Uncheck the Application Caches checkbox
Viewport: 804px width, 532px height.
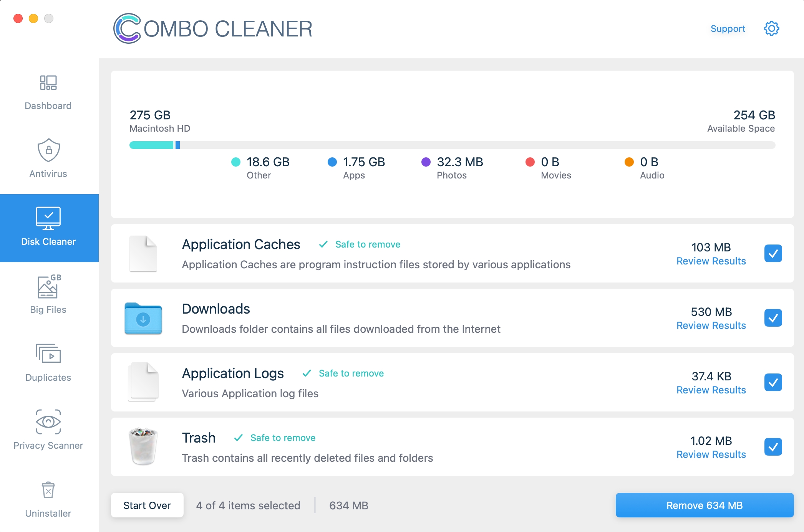[x=773, y=253]
